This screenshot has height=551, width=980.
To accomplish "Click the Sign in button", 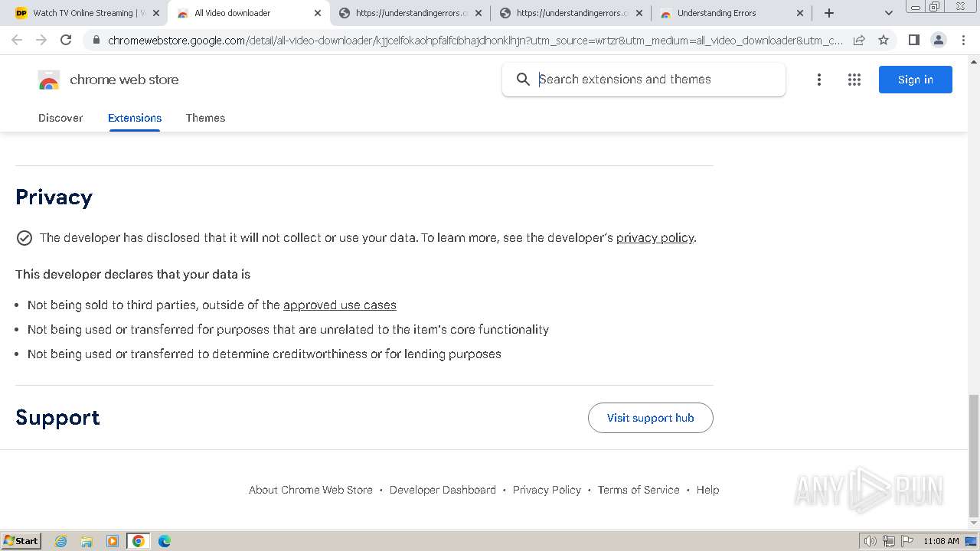I will [915, 80].
